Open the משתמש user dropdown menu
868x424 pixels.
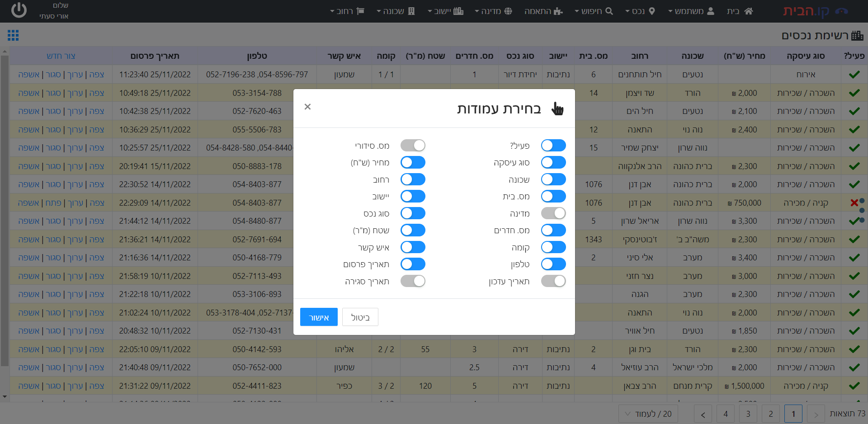pyautogui.click(x=691, y=11)
